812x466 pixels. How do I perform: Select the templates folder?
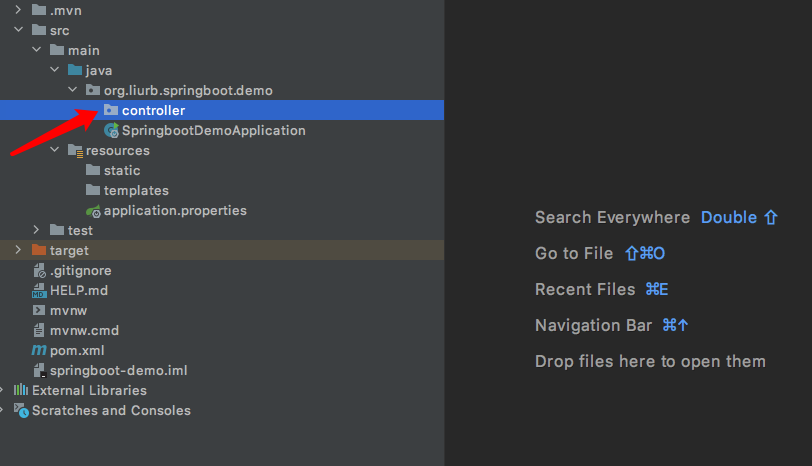222,191
